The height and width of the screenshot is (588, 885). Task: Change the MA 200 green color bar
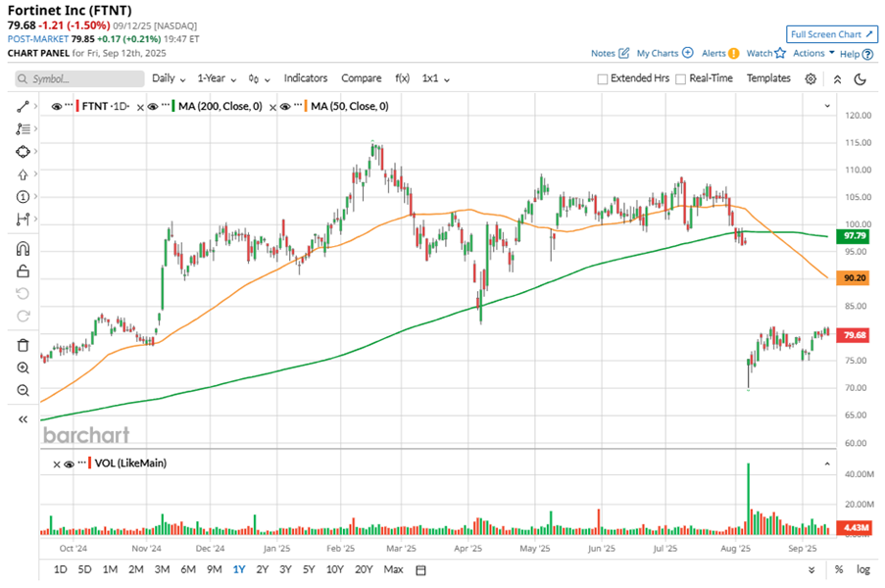tap(173, 106)
